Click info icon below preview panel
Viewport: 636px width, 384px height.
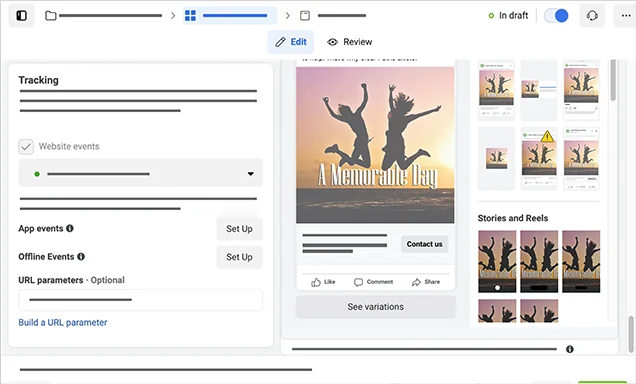tap(570, 349)
